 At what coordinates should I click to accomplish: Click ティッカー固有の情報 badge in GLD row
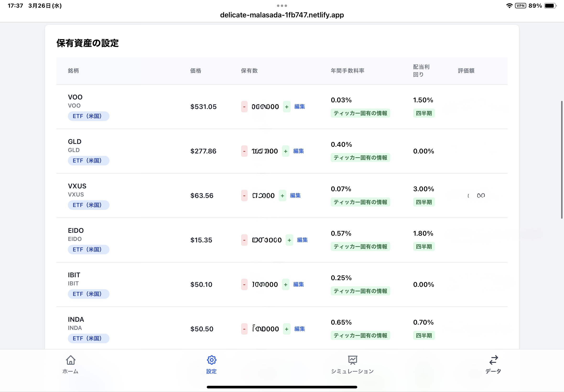360,158
